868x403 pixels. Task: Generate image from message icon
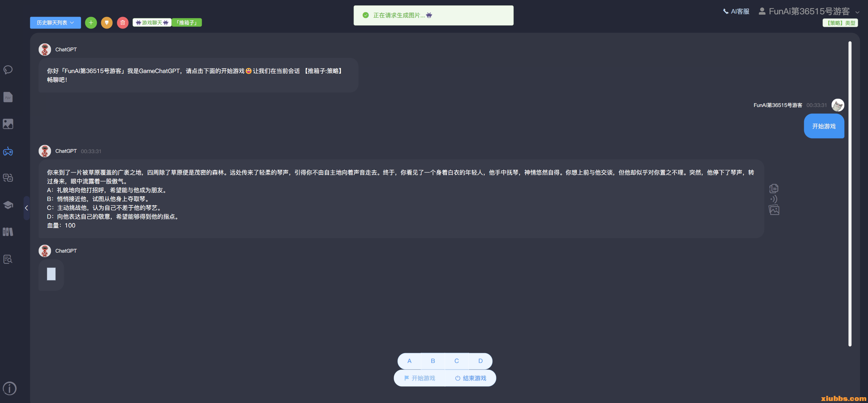tap(774, 210)
